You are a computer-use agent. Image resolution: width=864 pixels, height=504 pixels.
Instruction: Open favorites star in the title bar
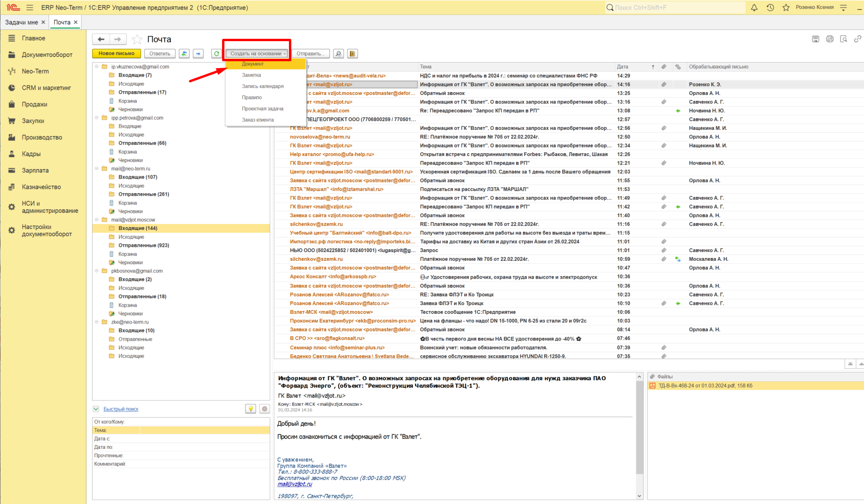click(786, 7)
